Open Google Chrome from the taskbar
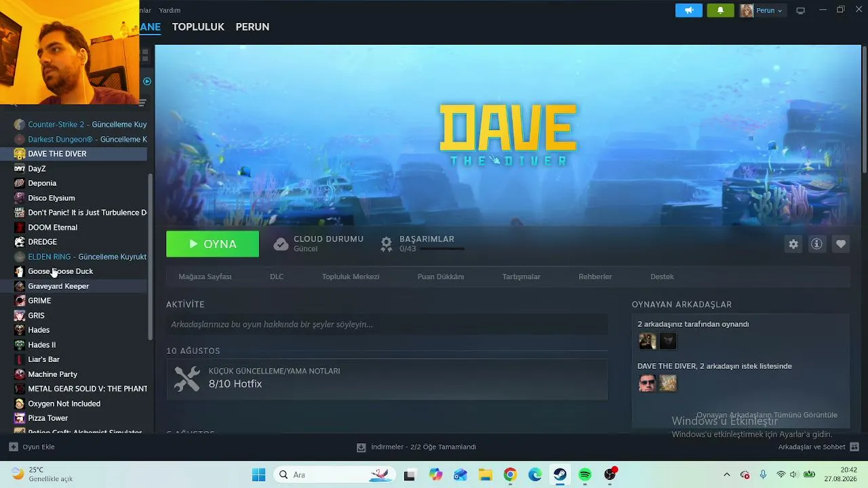The height and width of the screenshot is (488, 868). point(510,475)
